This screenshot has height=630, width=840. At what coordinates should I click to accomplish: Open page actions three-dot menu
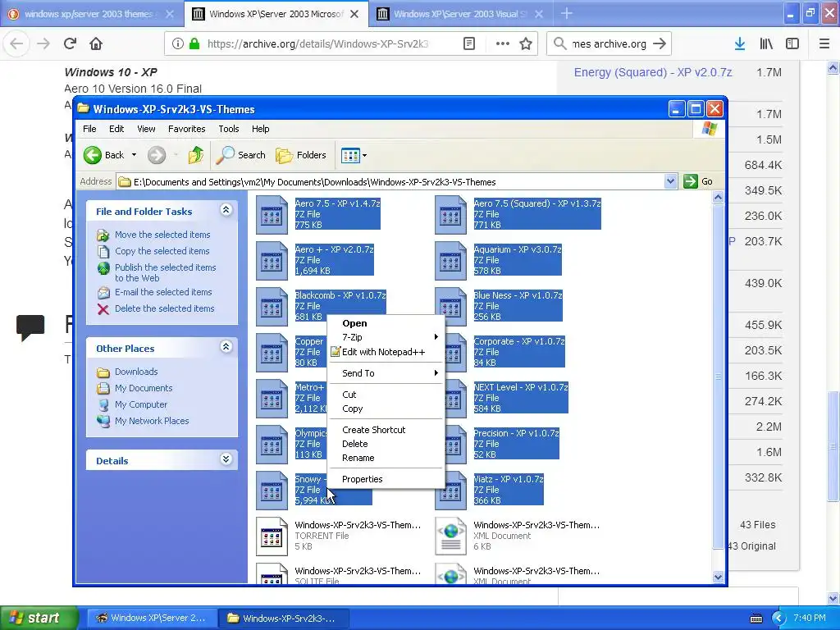point(503,43)
